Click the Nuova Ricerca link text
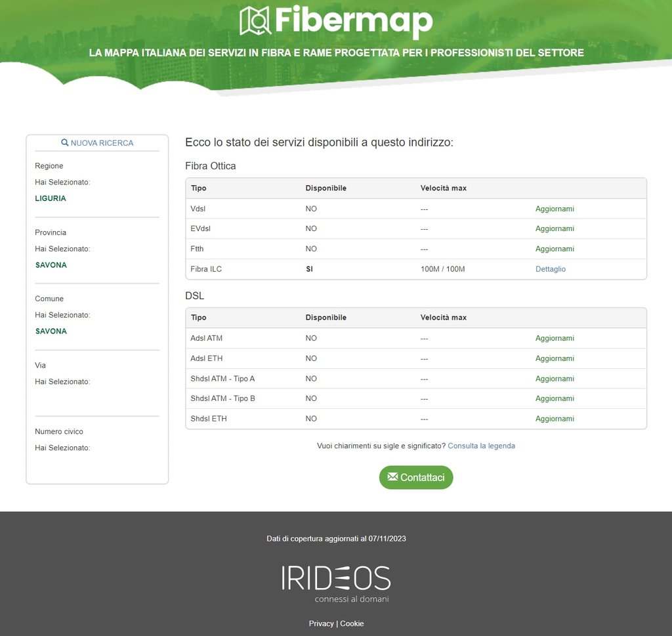672x636 pixels. click(102, 142)
